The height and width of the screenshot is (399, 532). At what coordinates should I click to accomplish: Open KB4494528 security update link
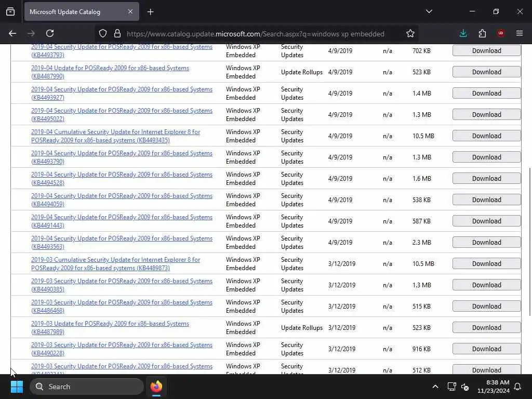pyautogui.click(x=122, y=179)
